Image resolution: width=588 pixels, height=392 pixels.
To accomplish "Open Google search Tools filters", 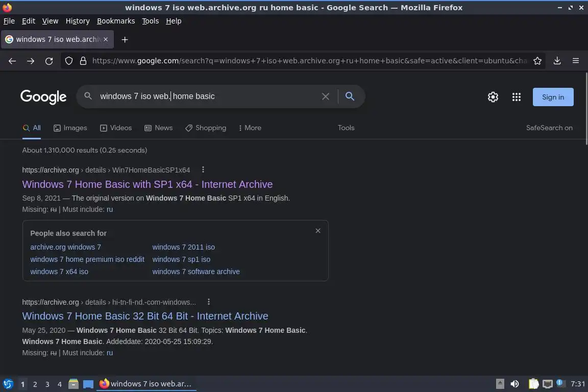I will tap(346, 128).
